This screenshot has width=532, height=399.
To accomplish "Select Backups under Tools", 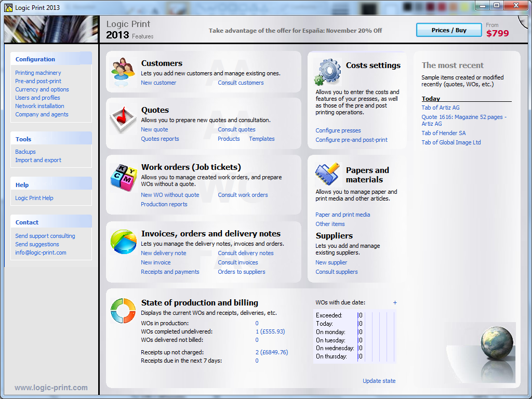I will pyautogui.click(x=25, y=152).
